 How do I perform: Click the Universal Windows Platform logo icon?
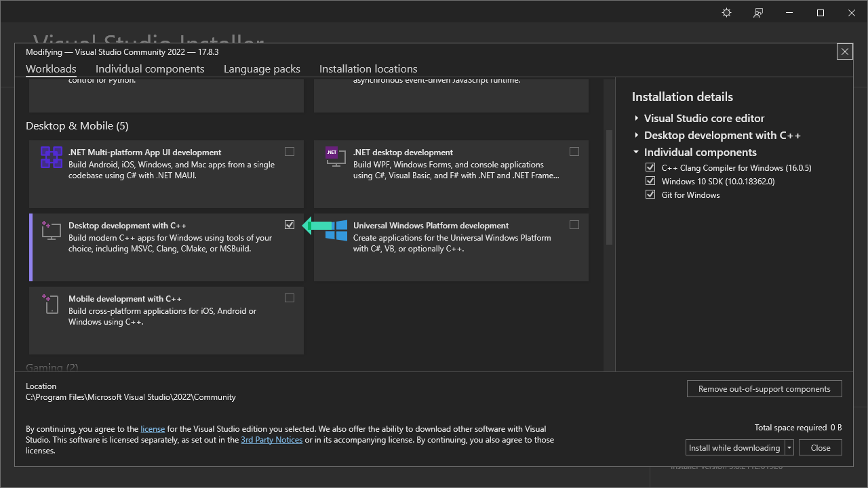point(336,230)
